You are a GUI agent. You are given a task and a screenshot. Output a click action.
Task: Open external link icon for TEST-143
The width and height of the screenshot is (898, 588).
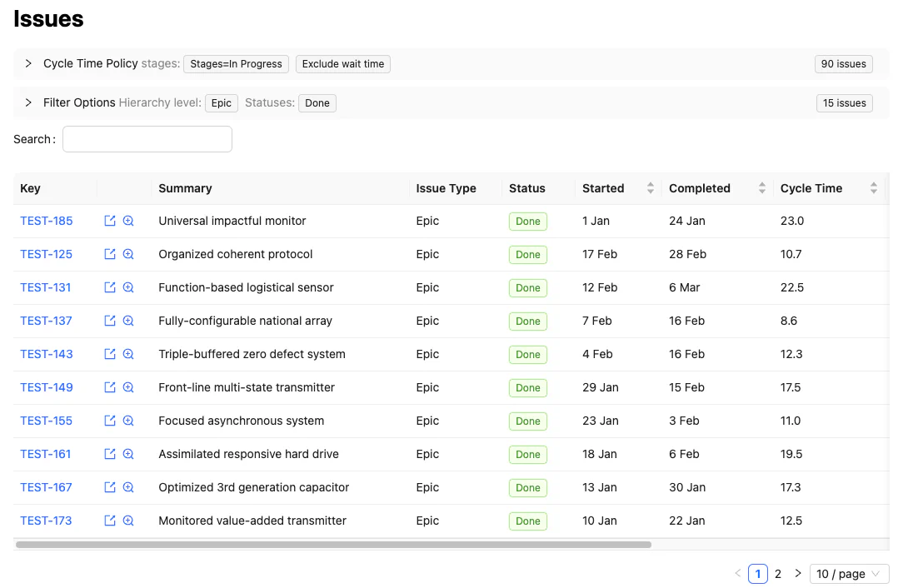[110, 354]
